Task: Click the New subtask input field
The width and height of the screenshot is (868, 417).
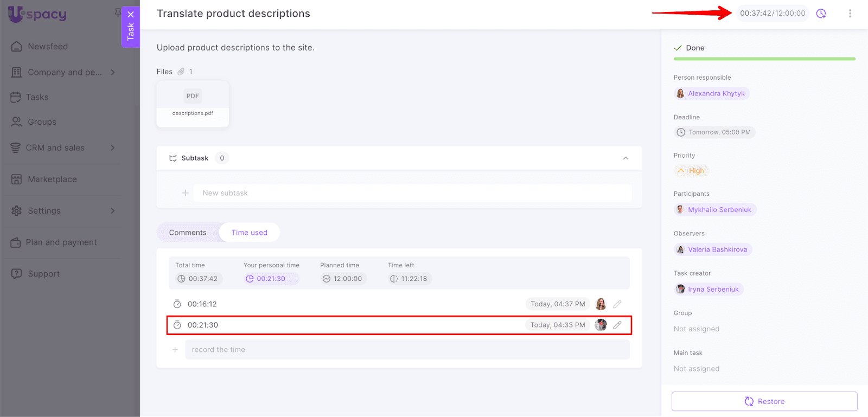Action: pos(415,193)
